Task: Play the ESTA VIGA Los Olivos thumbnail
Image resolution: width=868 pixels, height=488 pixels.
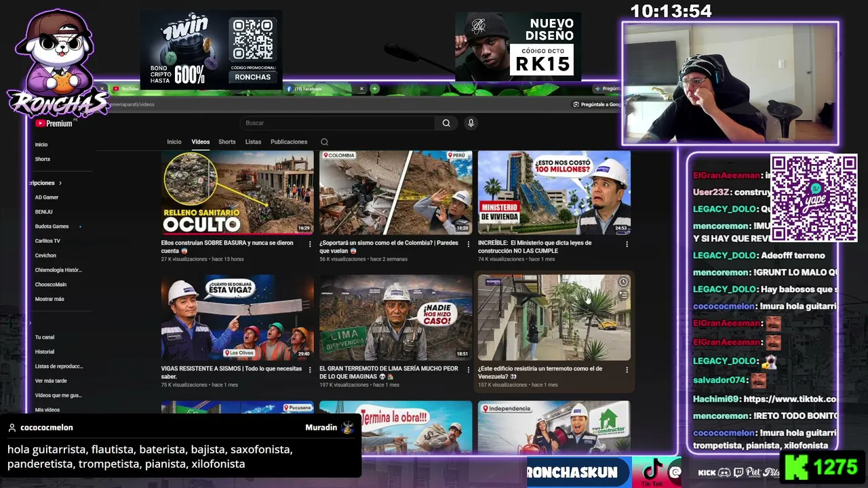Action: [x=237, y=318]
